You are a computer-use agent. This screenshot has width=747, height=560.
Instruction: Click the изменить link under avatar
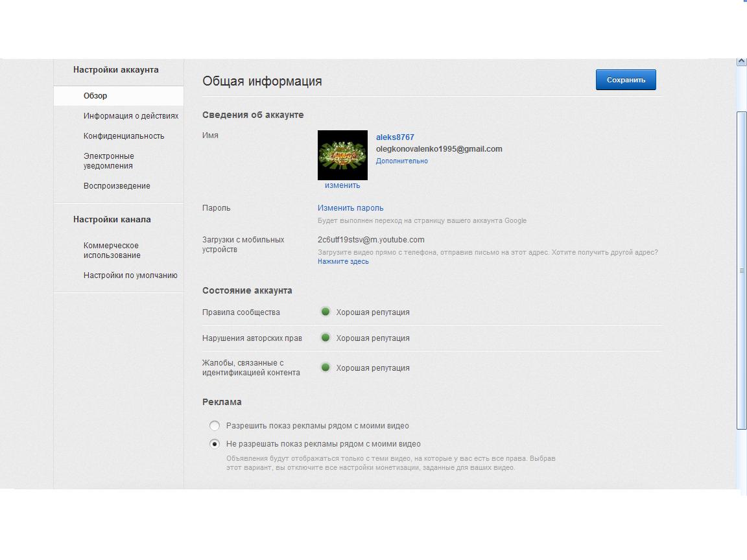pyautogui.click(x=342, y=185)
